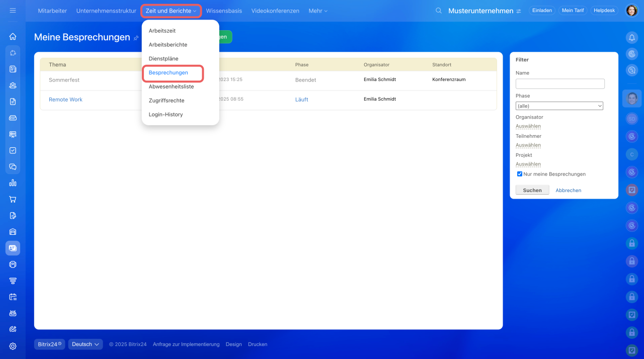Open the tasks checkmark icon in left sidebar

[13, 150]
